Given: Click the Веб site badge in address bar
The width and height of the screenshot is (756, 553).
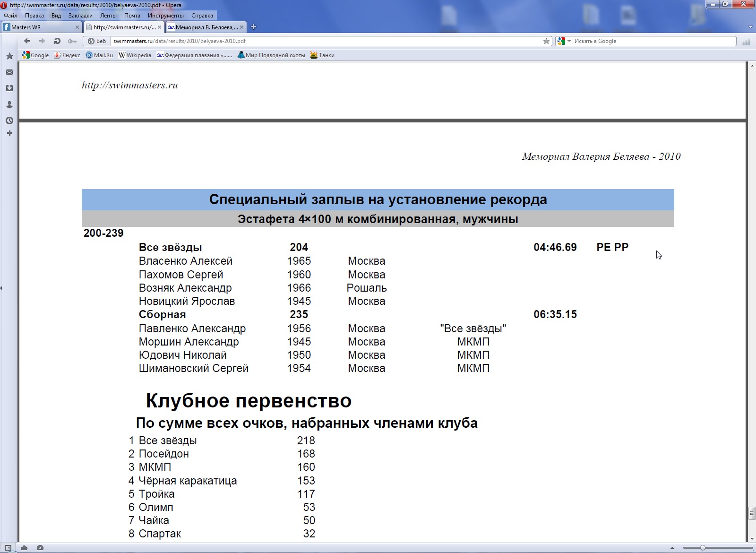Looking at the screenshot, I should (x=97, y=41).
